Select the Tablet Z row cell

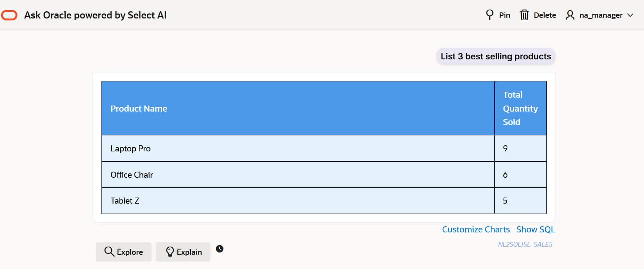125,201
